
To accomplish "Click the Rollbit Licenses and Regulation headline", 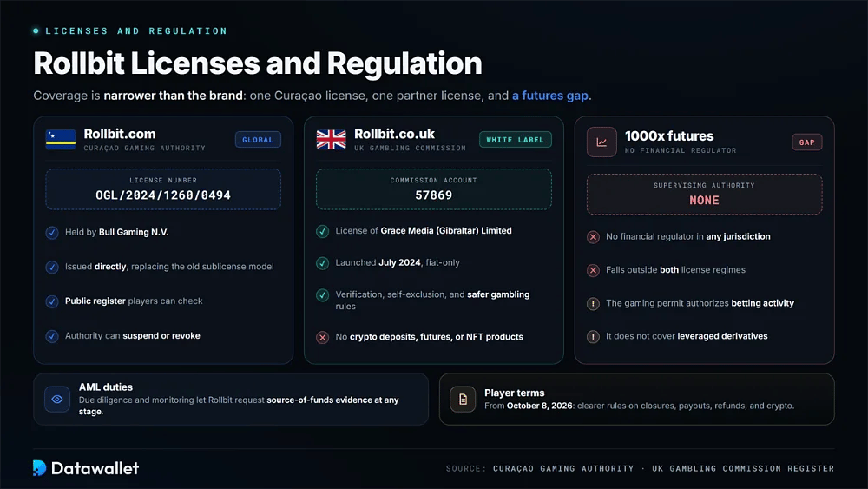I will (258, 63).
